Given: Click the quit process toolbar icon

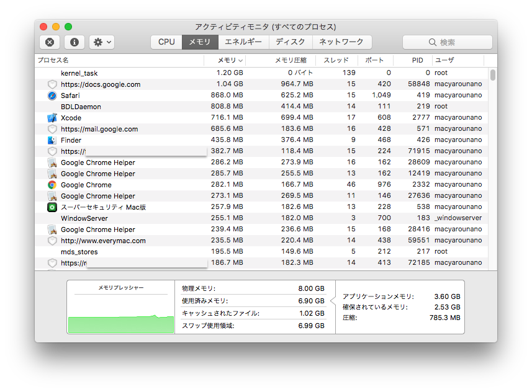Looking at the screenshot, I should coord(50,42).
